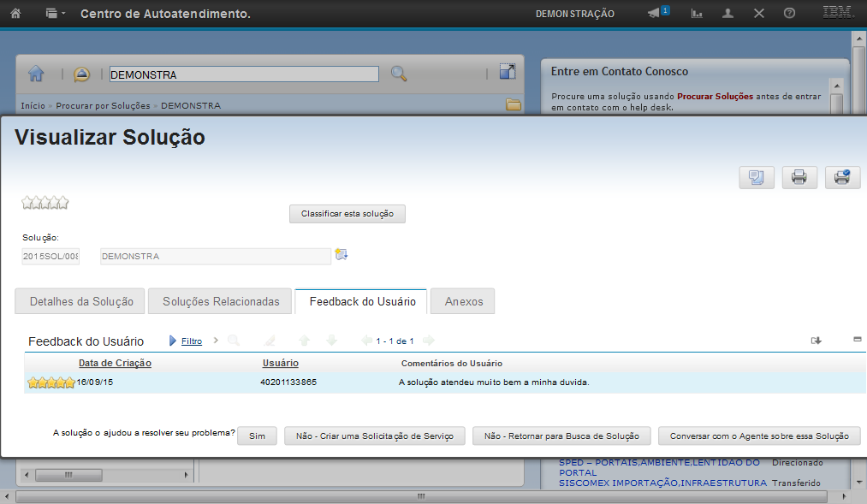Expand the Filtro link in feedback table
Viewport: 867px width, 504px height.
(x=192, y=341)
